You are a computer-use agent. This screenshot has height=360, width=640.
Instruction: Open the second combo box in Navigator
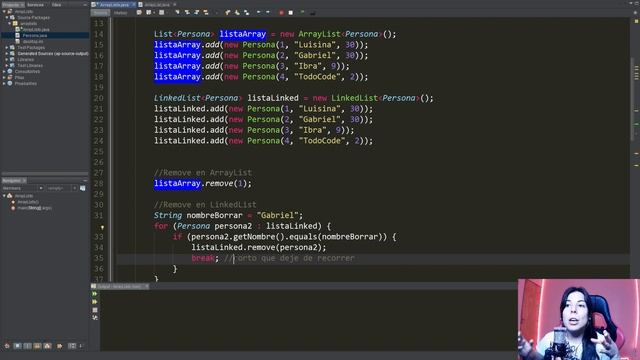(61, 188)
